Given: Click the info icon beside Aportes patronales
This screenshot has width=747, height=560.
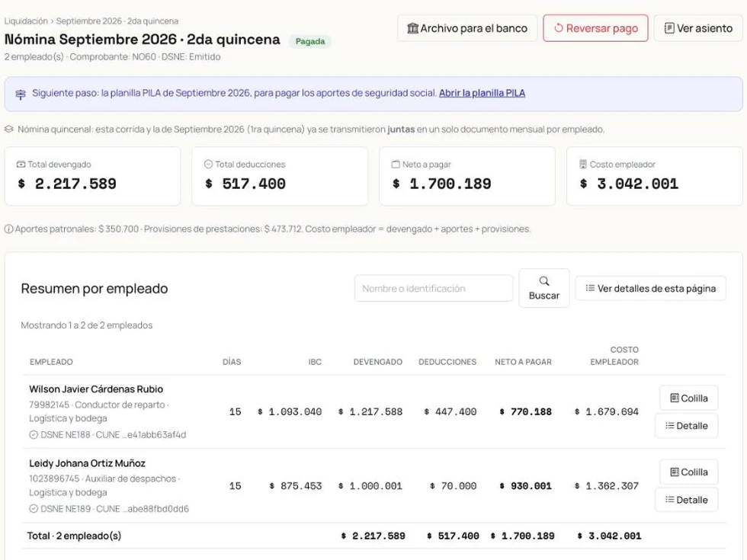Looking at the screenshot, I should (8, 229).
